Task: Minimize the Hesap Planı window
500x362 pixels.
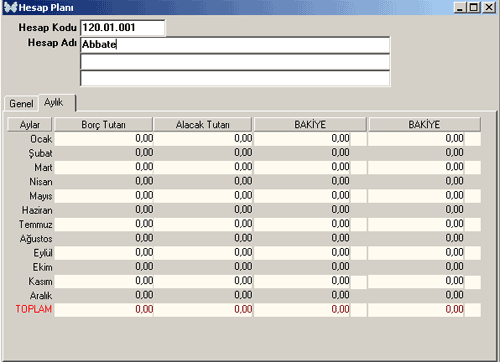Action: (x=460, y=7)
